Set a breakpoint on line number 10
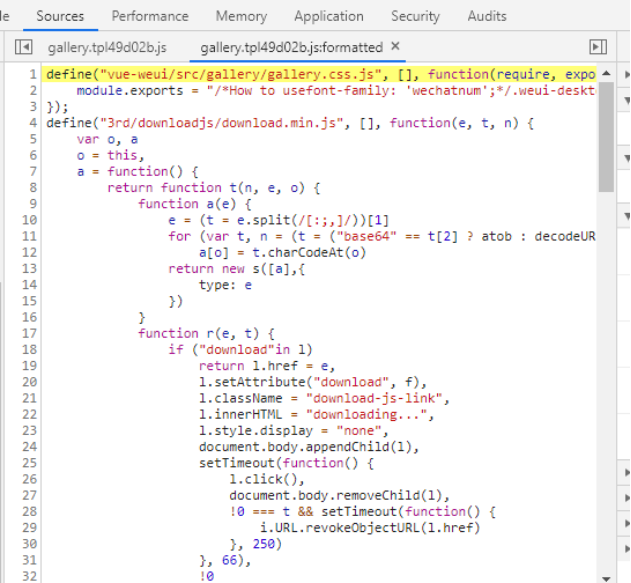Image resolution: width=631 pixels, height=583 pixels. click(29, 220)
